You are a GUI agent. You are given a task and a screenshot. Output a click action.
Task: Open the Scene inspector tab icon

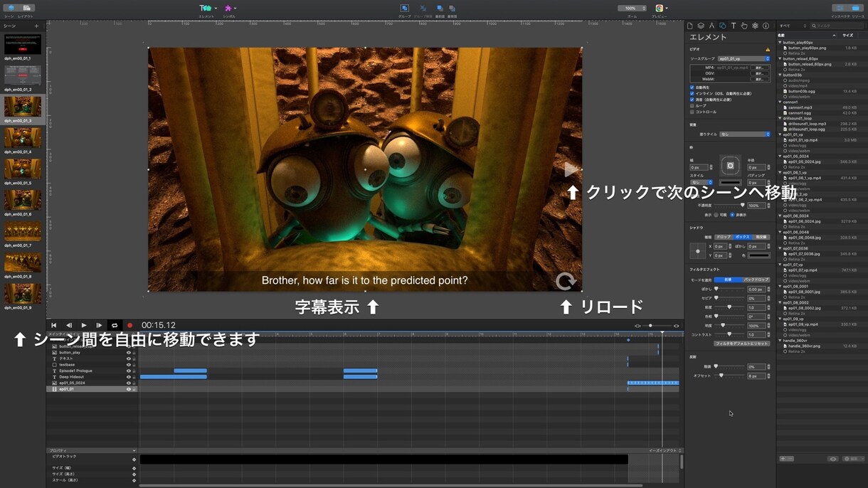pos(701,26)
